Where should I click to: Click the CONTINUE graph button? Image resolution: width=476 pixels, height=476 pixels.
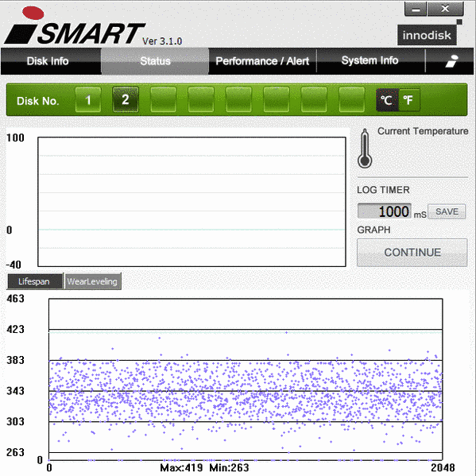(412, 253)
